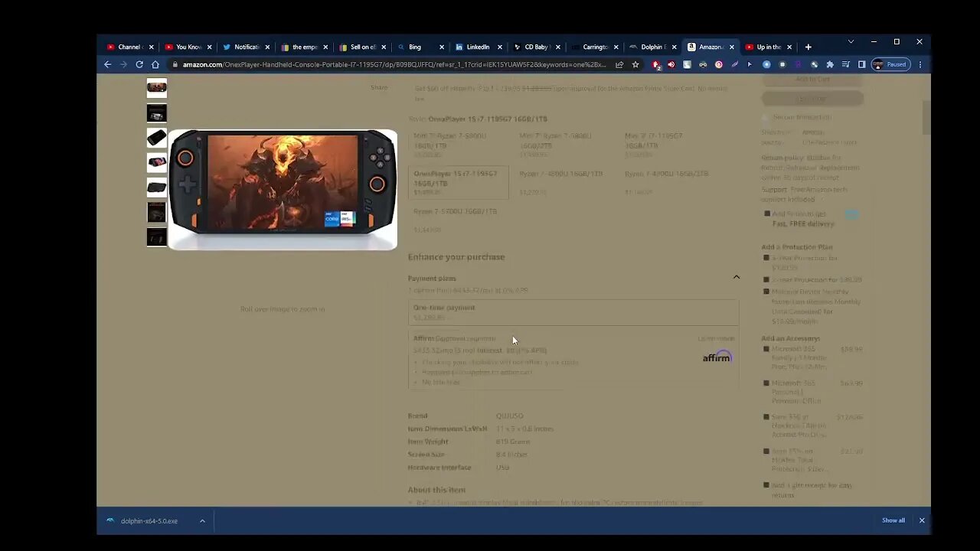Go forward using the browser forward arrow
Image resolution: width=980 pixels, height=551 pixels.
click(x=123, y=64)
